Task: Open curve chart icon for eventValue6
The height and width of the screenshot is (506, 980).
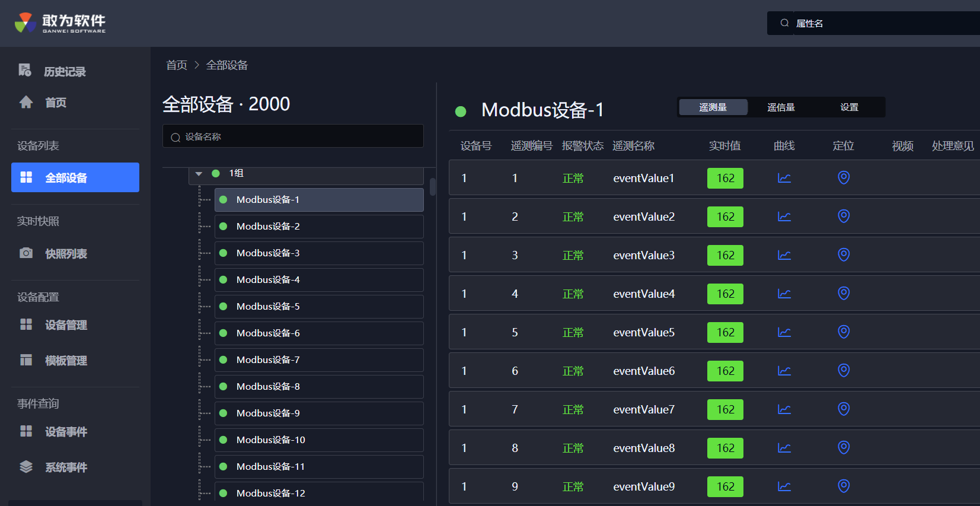Action: point(784,371)
